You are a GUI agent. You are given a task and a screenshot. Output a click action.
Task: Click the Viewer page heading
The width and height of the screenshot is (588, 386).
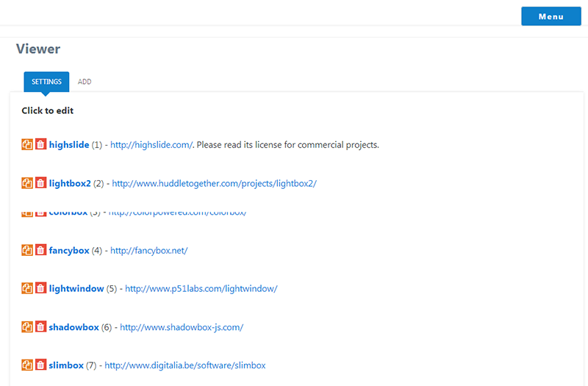pyautogui.click(x=38, y=49)
